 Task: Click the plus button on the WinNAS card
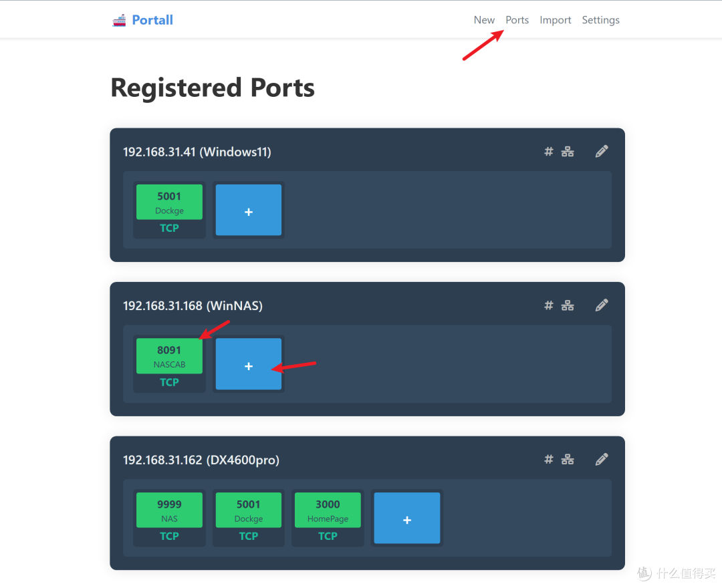click(x=248, y=364)
